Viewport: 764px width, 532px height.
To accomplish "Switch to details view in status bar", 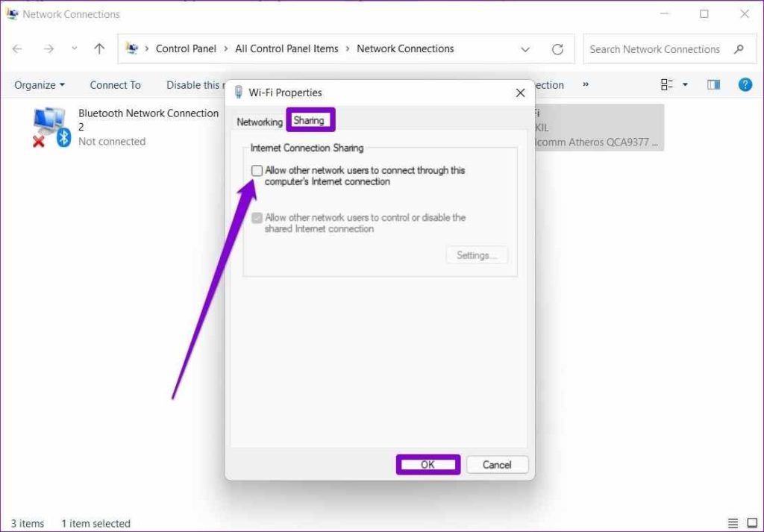I will [733, 524].
